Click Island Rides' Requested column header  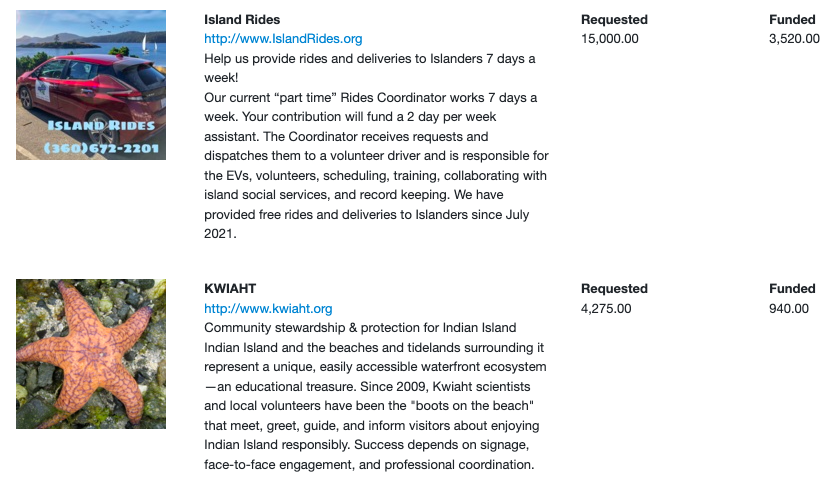tap(614, 19)
